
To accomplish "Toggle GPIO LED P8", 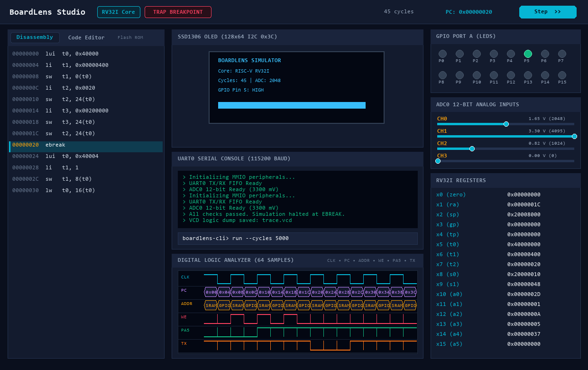I will click(442, 75).
